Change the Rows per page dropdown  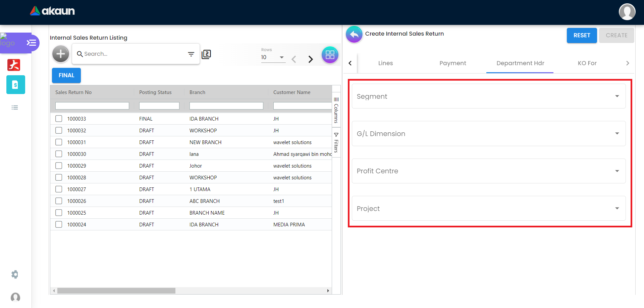coord(273,57)
